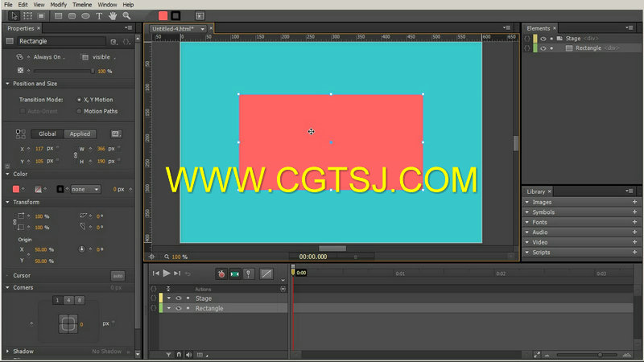Select the Selection arrow tool
The width and height of the screenshot is (644, 362).
click(14, 16)
